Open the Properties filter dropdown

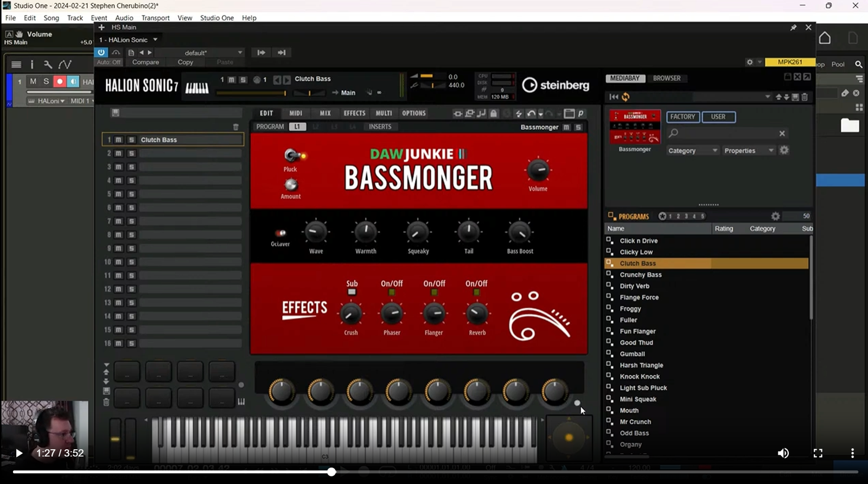pyautogui.click(x=749, y=150)
